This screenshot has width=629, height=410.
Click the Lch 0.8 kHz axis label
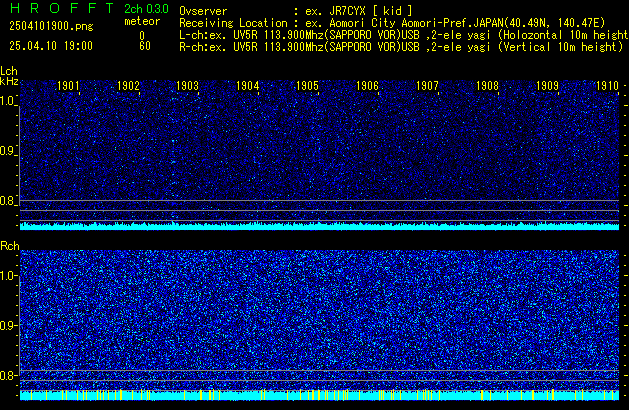[8, 201]
